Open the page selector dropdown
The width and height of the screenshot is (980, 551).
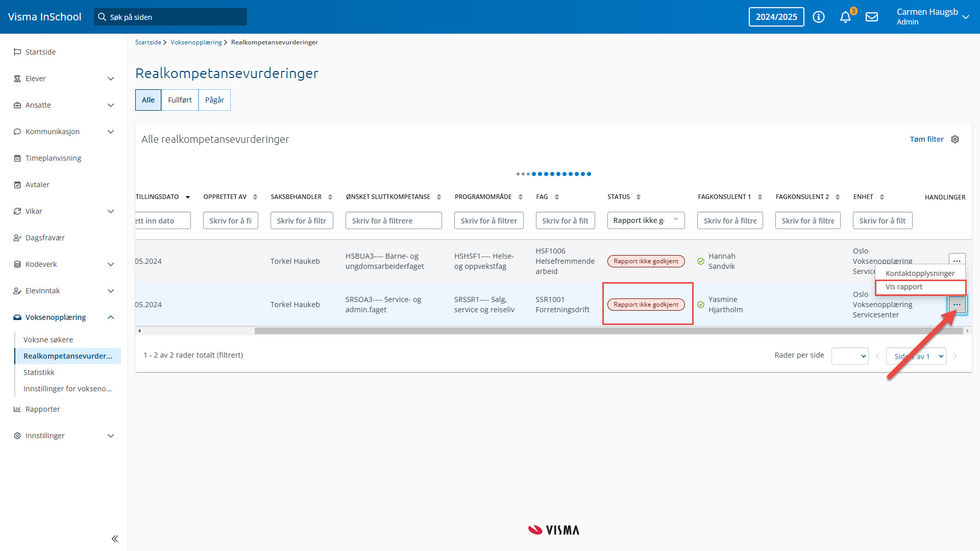click(916, 356)
